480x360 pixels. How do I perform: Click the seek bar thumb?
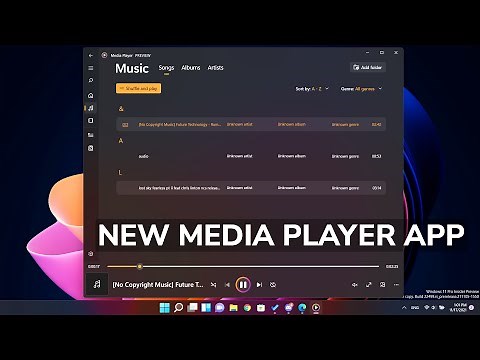pos(140,266)
